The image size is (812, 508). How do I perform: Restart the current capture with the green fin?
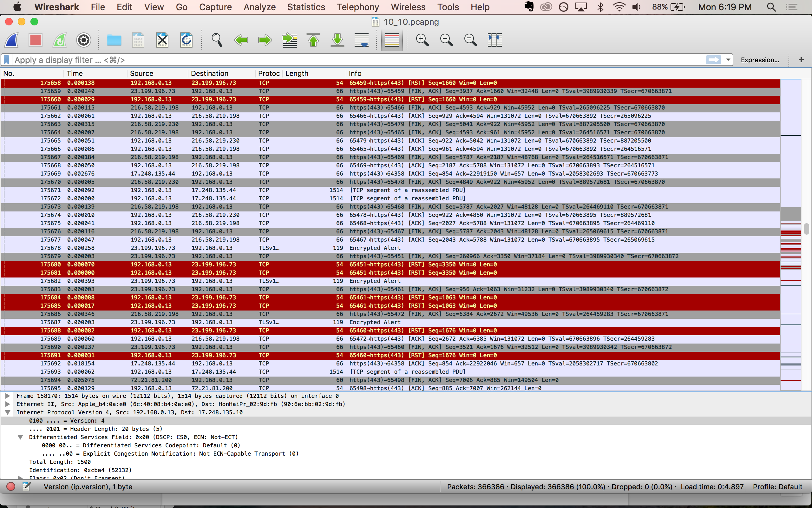point(59,40)
